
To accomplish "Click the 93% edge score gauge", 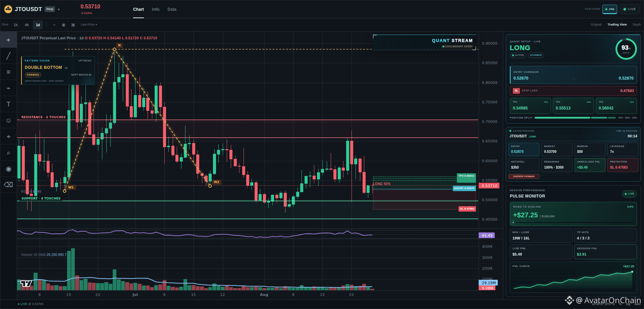I will coord(626,49).
